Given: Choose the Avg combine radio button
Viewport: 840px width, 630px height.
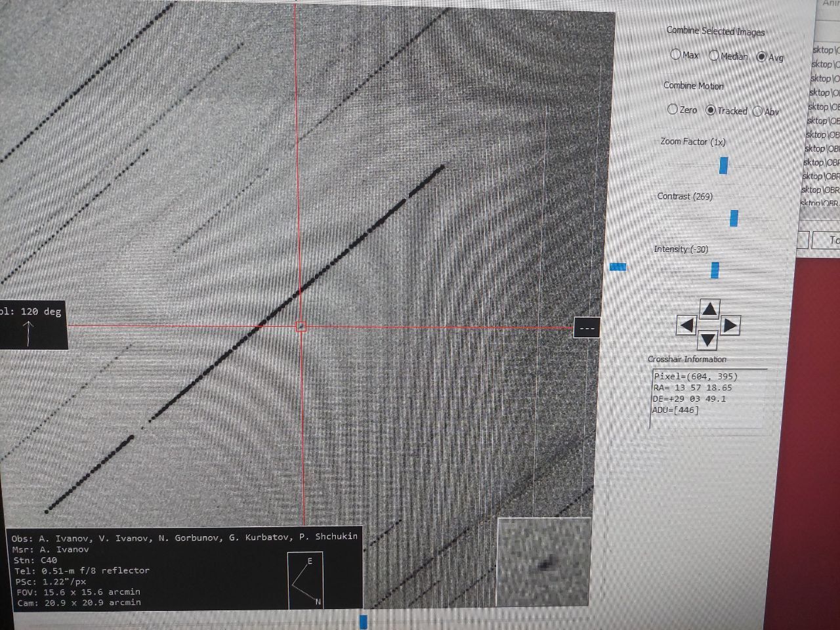Looking at the screenshot, I should coord(761,57).
